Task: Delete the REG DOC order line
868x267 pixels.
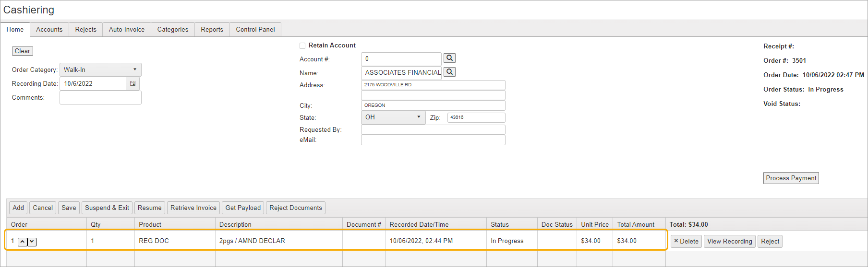Action: (686, 241)
